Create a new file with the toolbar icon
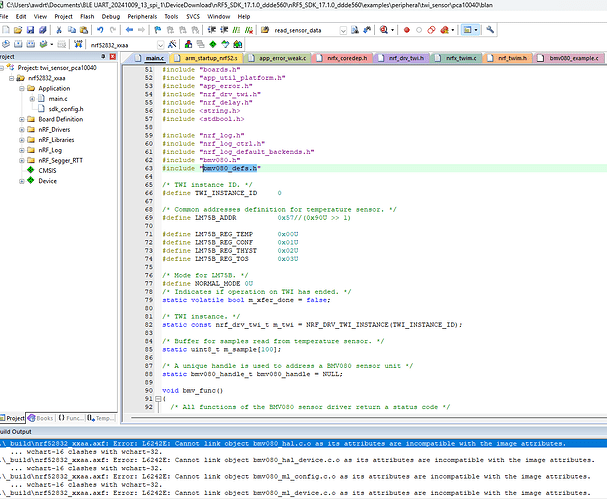607x499 pixels. [6, 30]
